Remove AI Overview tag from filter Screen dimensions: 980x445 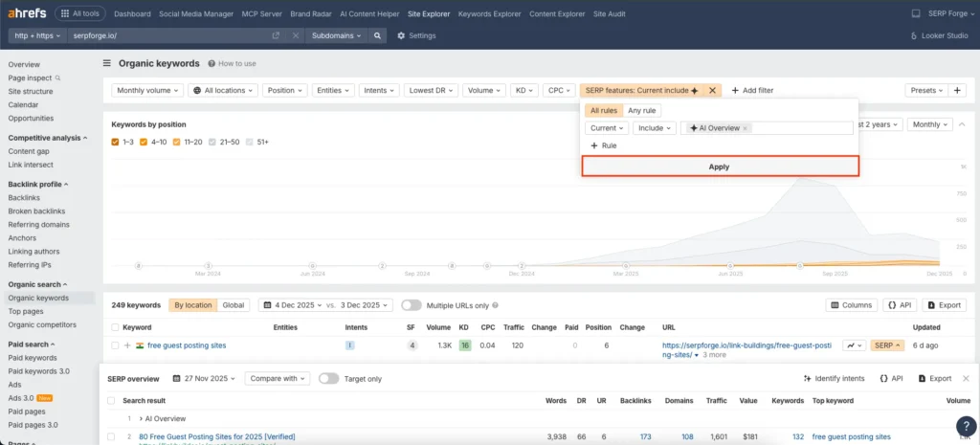click(x=746, y=127)
